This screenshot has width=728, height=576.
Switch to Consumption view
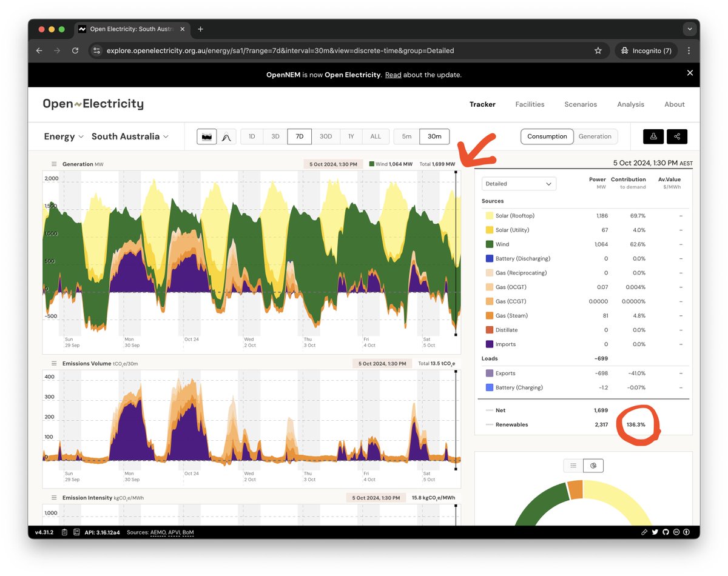pyautogui.click(x=547, y=136)
